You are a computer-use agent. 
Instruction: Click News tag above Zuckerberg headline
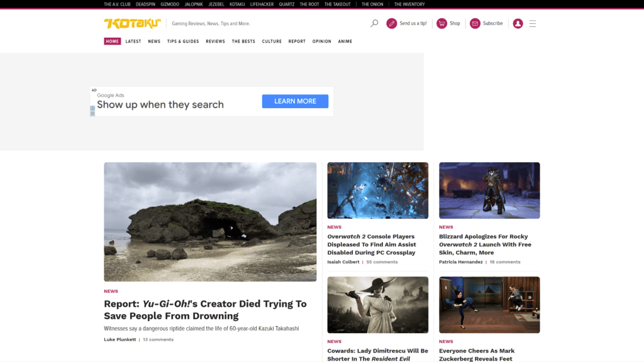[446, 341]
